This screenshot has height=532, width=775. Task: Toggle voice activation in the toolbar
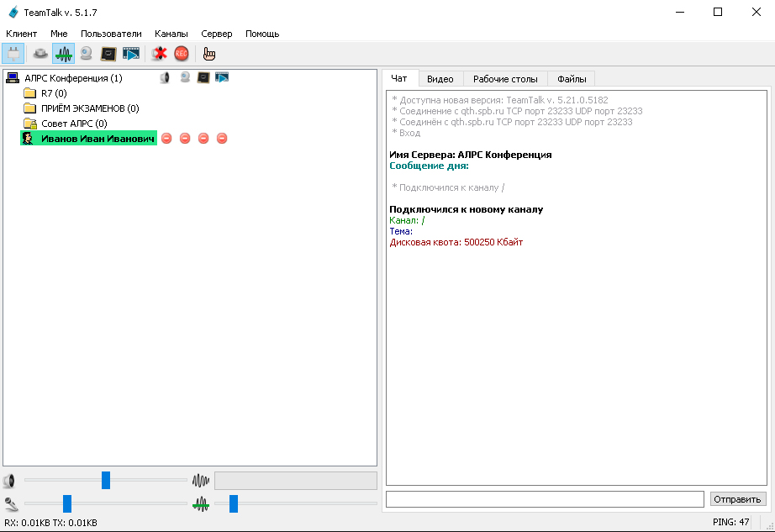tap(63, 55)
